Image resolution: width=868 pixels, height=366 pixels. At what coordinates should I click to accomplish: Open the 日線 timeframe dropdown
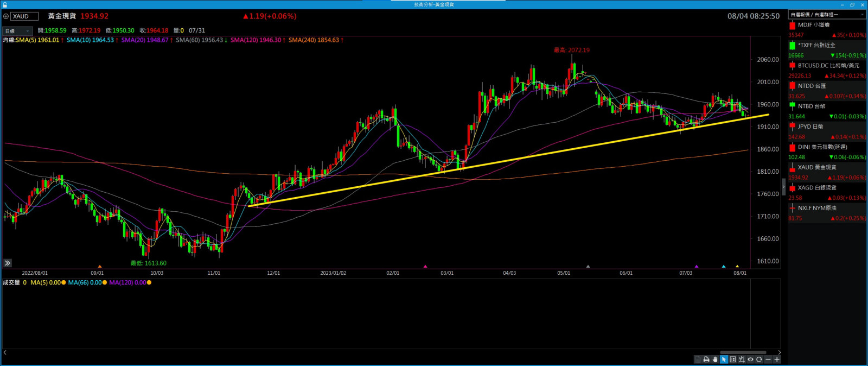(x=17, y=31)
